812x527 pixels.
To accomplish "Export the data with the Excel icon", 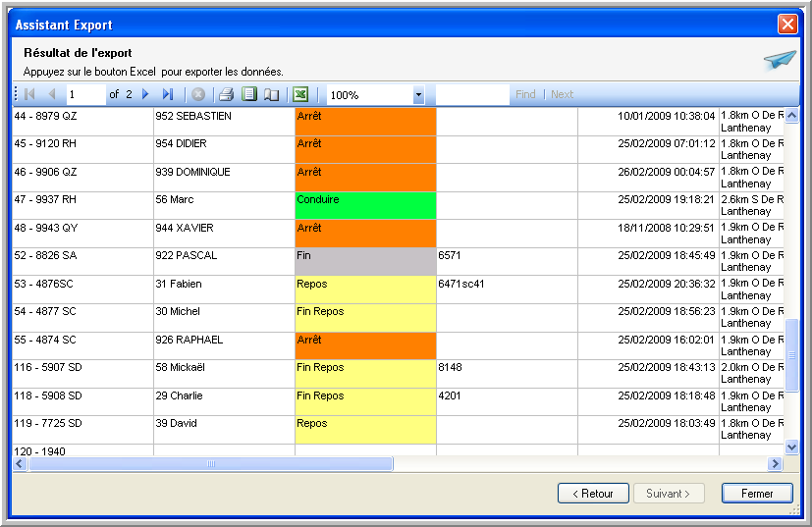I will (300, 95).
